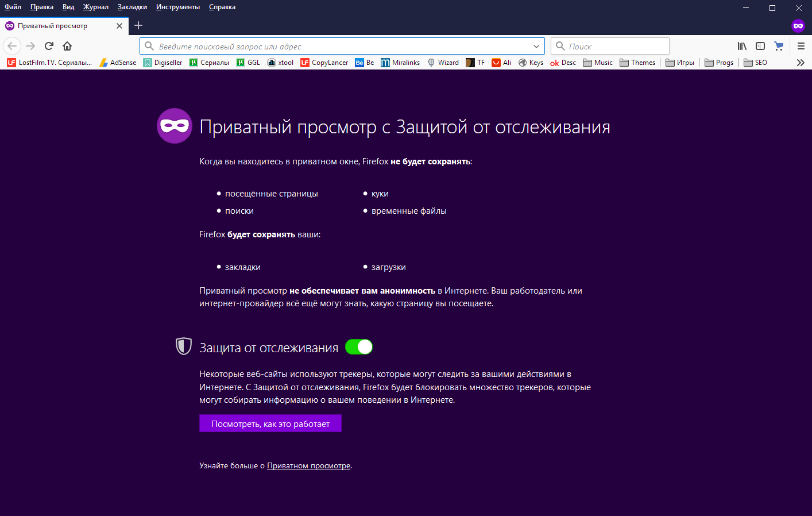Expand the Игры bookmarks folder
Screen dimensions: 812x516
tap(680, 63)
